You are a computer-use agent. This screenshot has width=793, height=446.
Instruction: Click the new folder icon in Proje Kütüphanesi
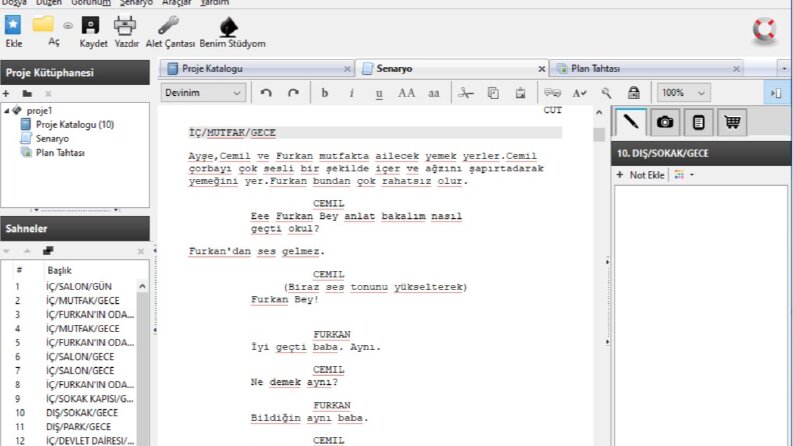[27, 94]
